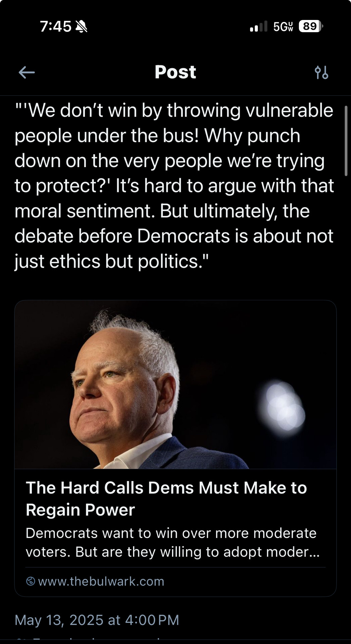Tap the silent mode bell icon
This screenshot has height=644, width=351.
click(81, 26)
